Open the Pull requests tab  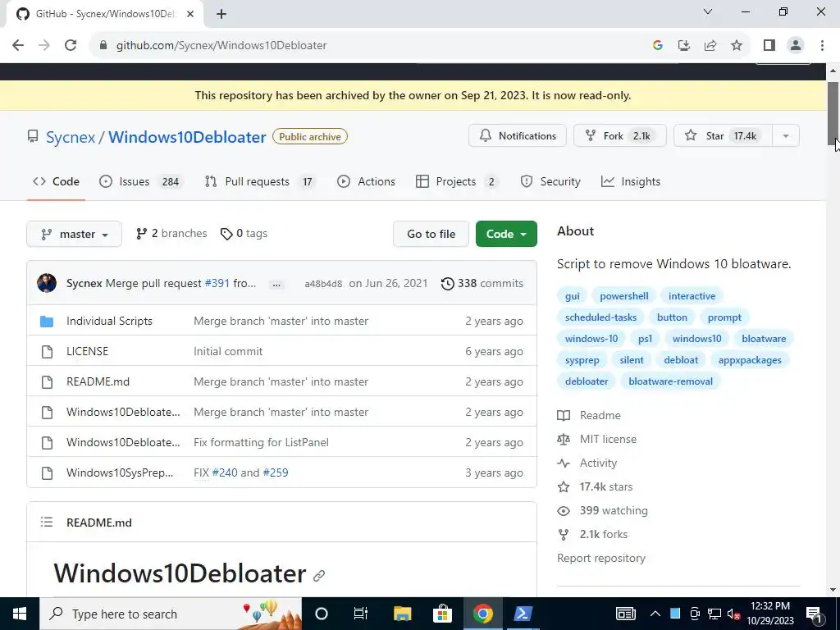(x=260, y=181)
